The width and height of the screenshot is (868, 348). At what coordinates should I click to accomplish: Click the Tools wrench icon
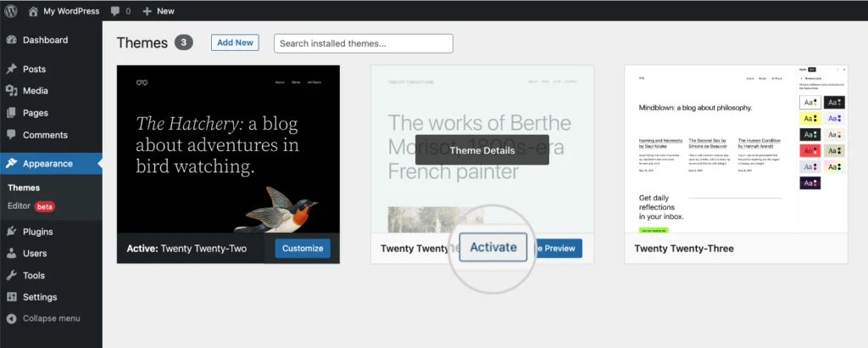12,275
